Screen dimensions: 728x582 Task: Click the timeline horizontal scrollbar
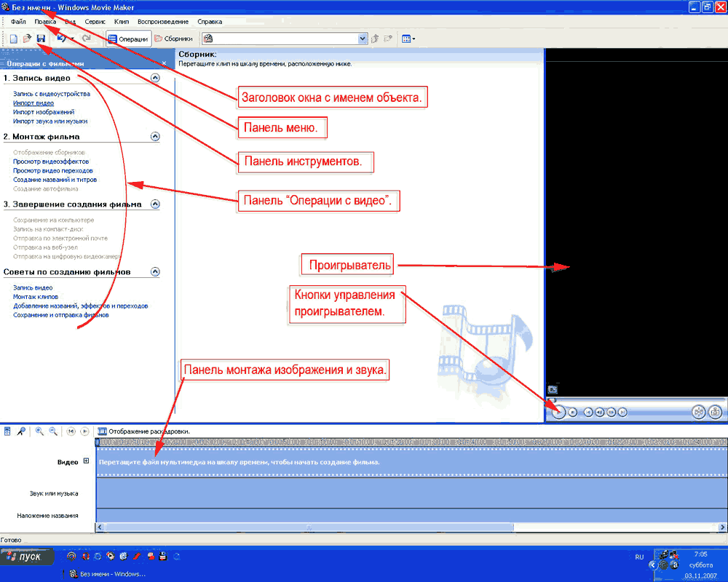[x=309, y=527]
